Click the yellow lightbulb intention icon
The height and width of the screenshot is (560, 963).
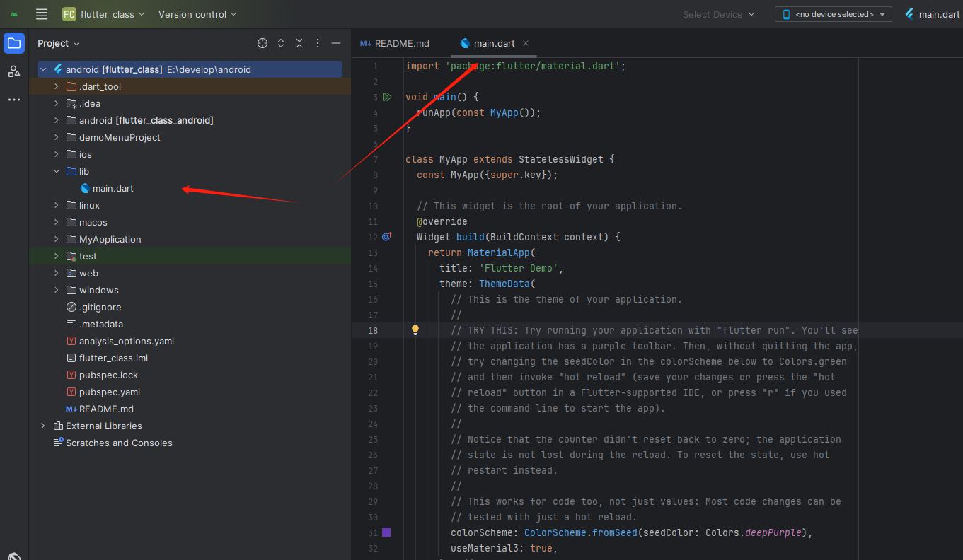point(415,329)
